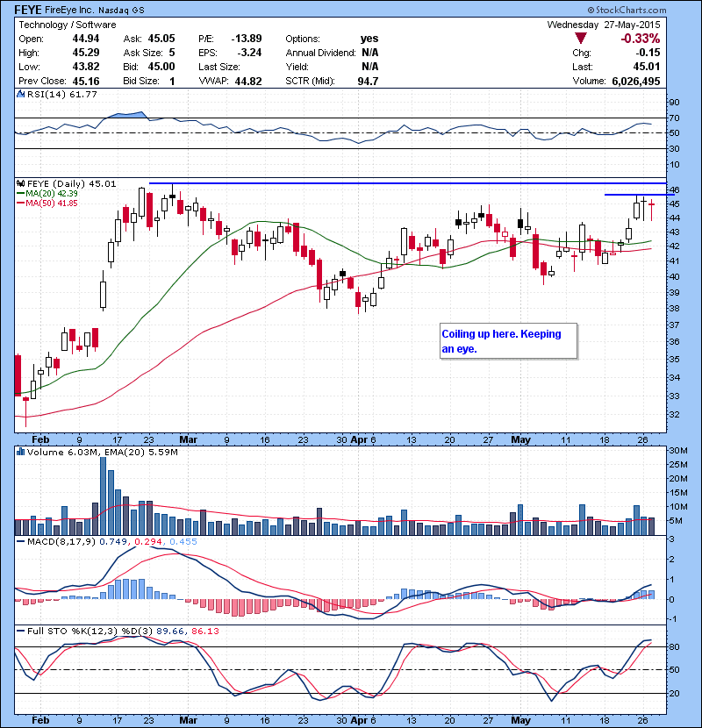Click the MA(20) 42.39 legend text
702x728 pixels.
coord(52,194)
